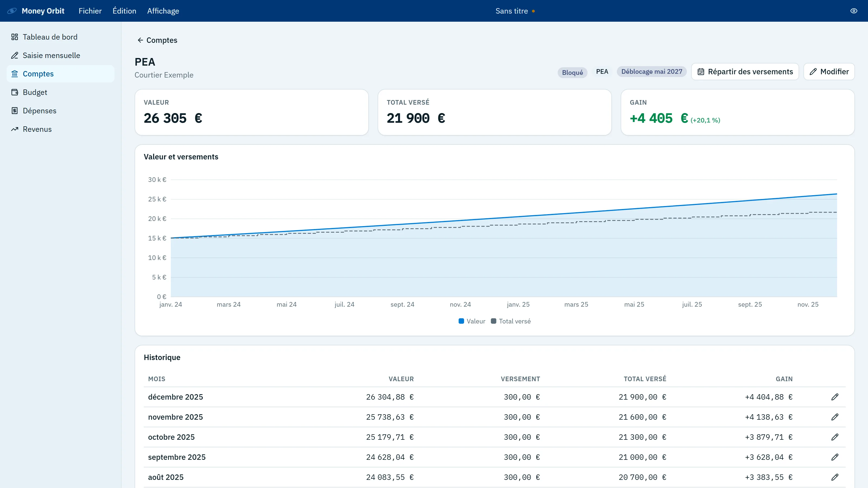Edit the décembre 2025 row pencil icon
This screenshot has width=868, height=488.
click(x=835, y=397)
